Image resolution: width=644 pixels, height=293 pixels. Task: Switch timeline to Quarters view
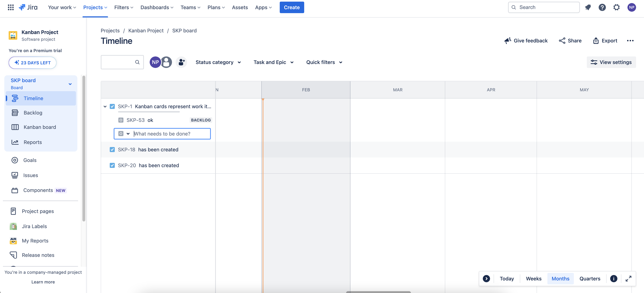coord(590,278)
